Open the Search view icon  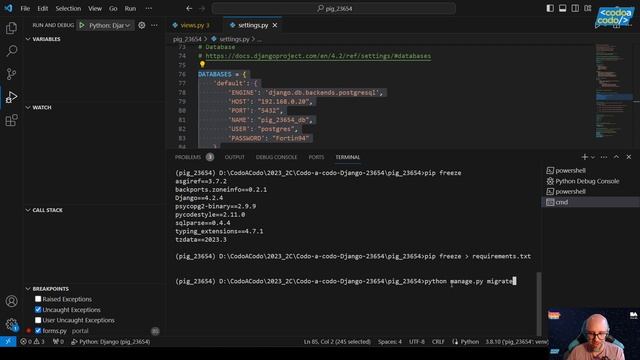coord(11,51)
